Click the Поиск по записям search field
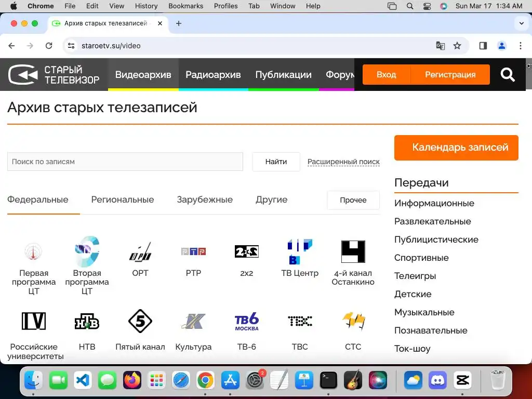The height and width of the screenshot is (399, 532). coord(125,162)
